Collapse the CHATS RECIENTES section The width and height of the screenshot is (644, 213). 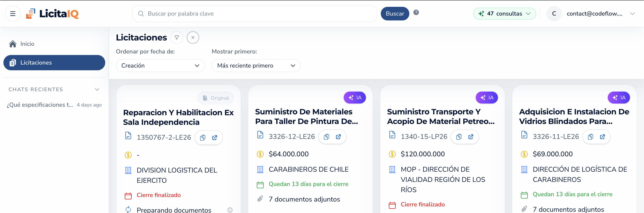tap(97, 89)
